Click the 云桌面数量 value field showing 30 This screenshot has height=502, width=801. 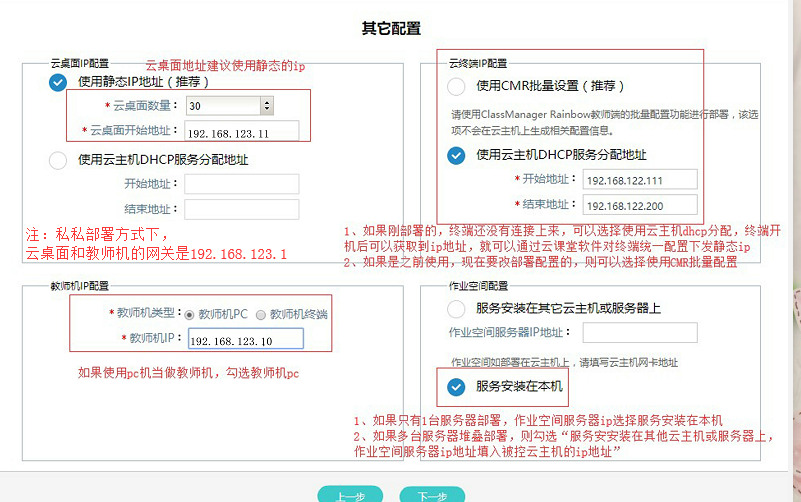pos(220,105)
